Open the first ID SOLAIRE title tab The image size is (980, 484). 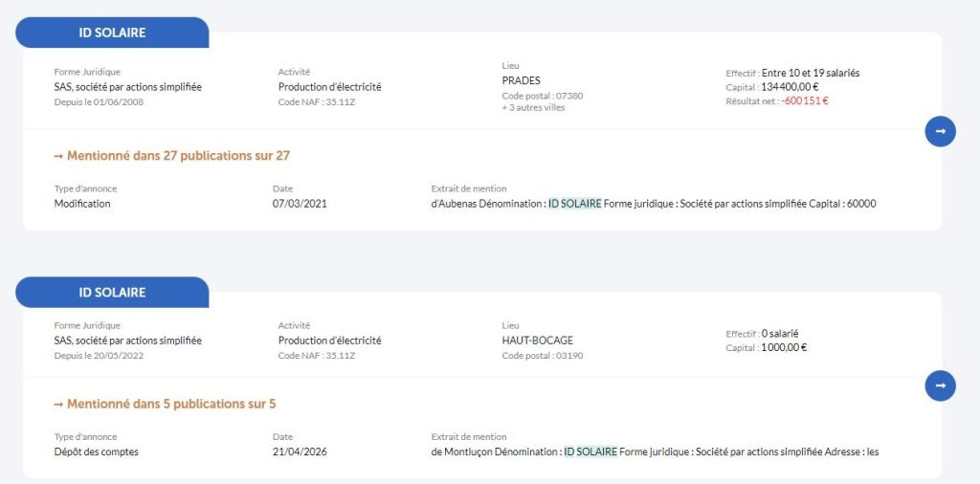click(x=112, y=33)
